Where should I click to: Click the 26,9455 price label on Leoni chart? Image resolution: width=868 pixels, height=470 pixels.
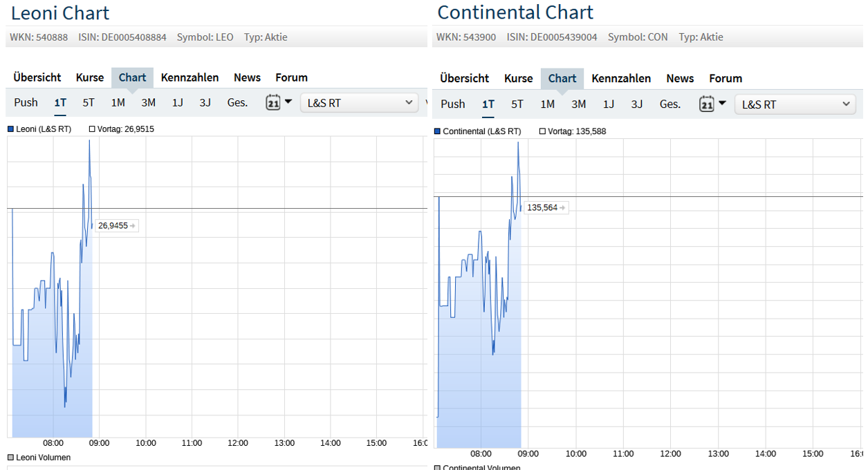coord(114,226)
